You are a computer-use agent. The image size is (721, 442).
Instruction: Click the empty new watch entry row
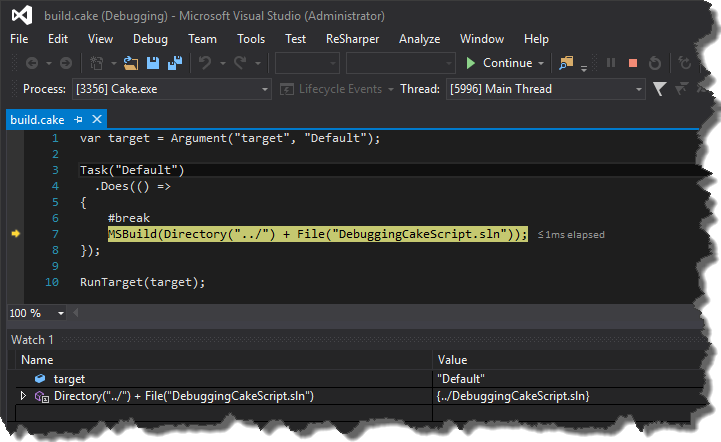(223, 413)
